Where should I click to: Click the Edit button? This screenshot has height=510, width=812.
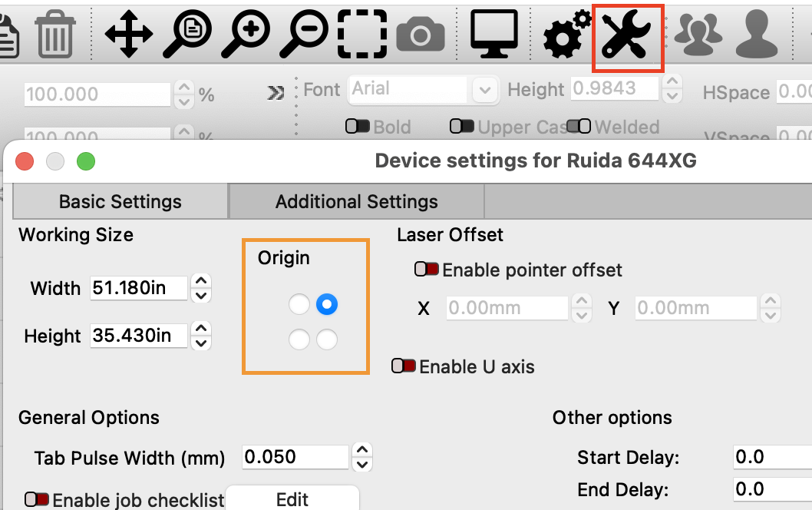coord(292,499)
